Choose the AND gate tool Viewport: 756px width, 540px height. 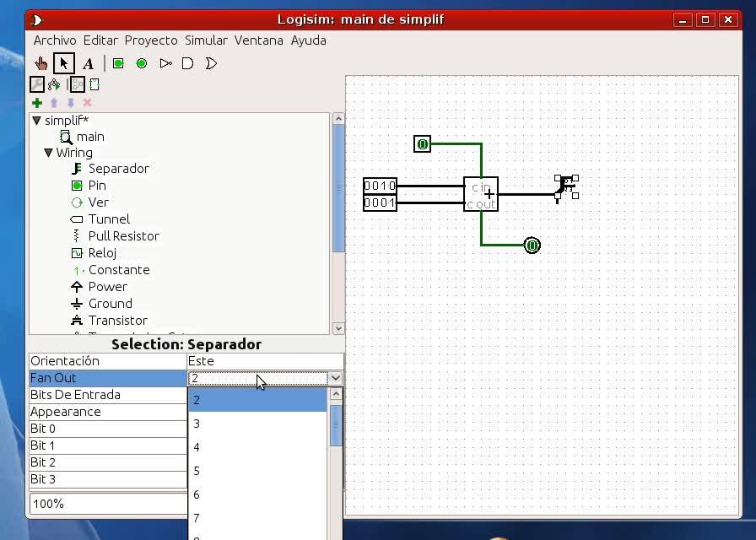(188, 63)
